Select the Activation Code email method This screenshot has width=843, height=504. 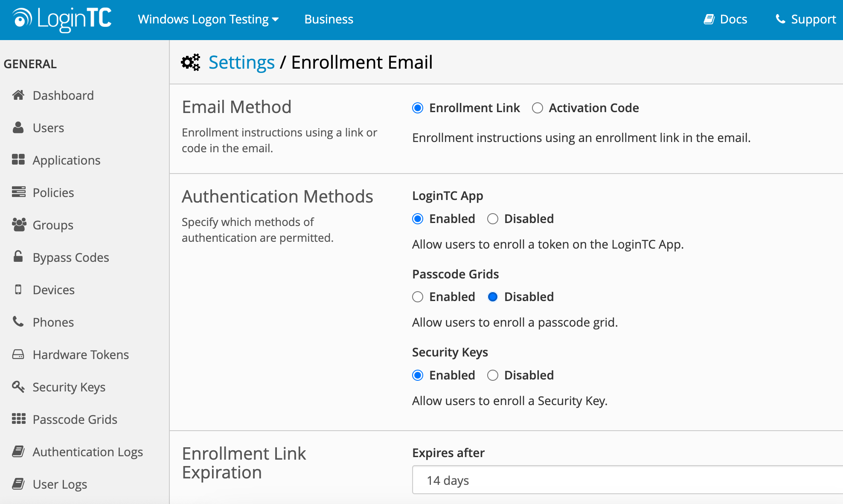(538, 108)
